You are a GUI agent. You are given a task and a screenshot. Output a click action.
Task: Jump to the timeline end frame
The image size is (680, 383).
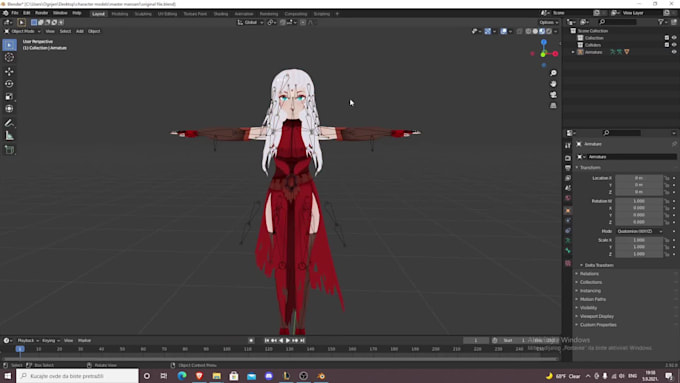pos(303,340)
